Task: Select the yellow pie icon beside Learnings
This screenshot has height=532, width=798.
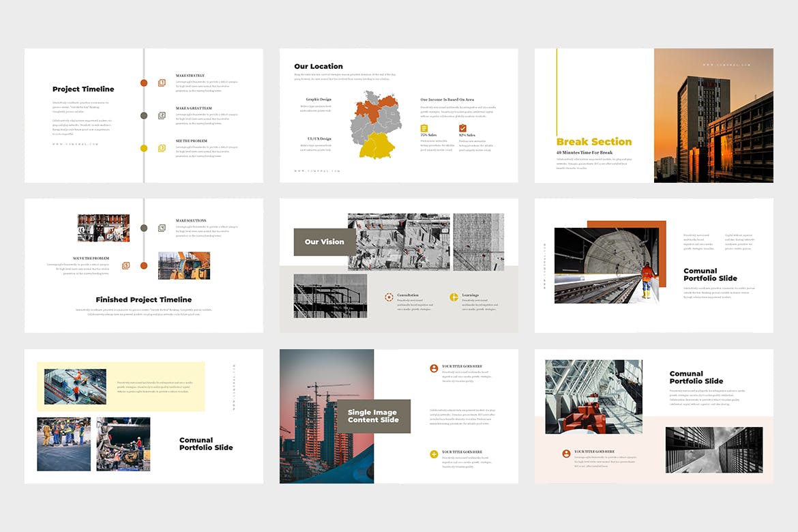Action: click(x=454, y=297)
